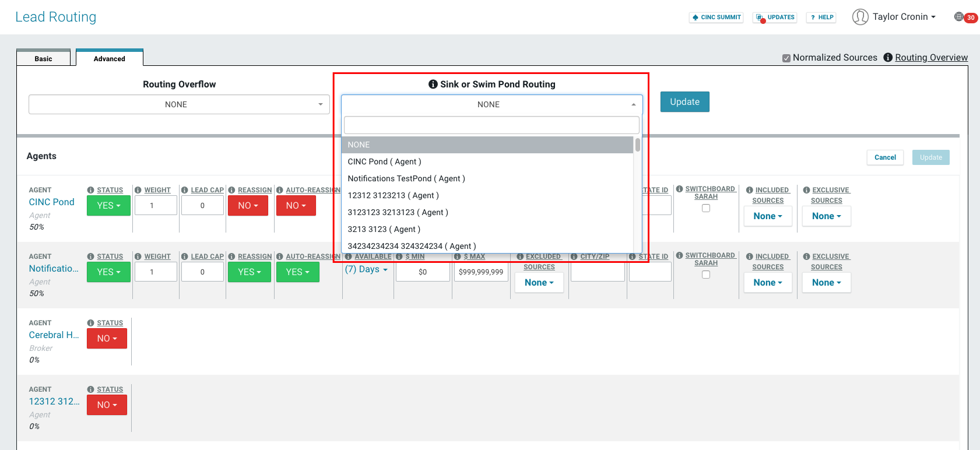Click the pond dropdown list scrollbar
The image size is (980, 450).
click(638, 145)
